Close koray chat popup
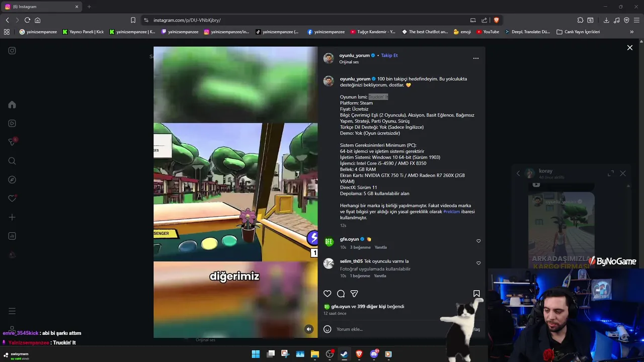This screenshot has height=362, width=644. click(x=623, y=173)
